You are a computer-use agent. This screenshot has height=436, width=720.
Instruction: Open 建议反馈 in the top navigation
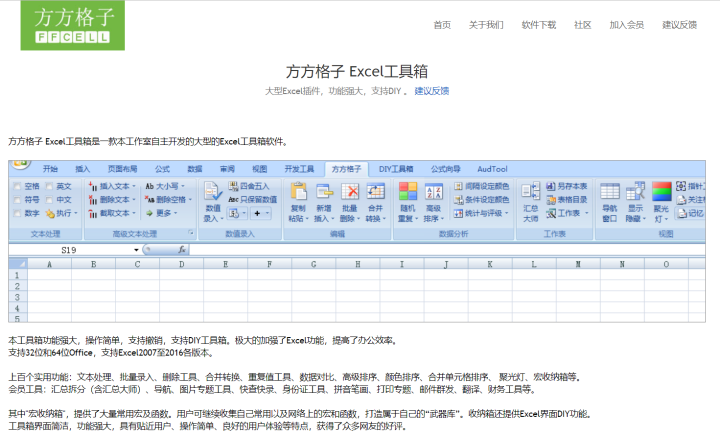point(680,25)
